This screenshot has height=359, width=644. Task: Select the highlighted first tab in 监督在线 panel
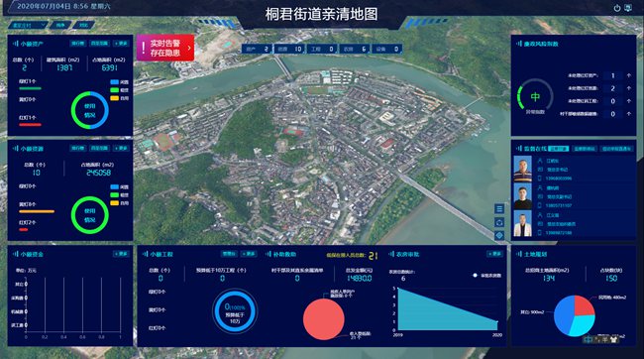559,149
